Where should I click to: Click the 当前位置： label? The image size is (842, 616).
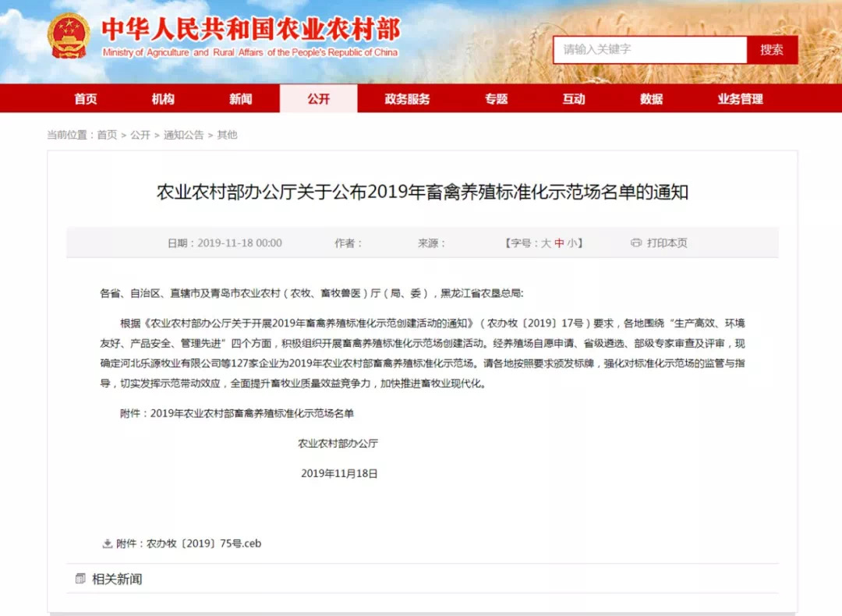click(71, 135)
